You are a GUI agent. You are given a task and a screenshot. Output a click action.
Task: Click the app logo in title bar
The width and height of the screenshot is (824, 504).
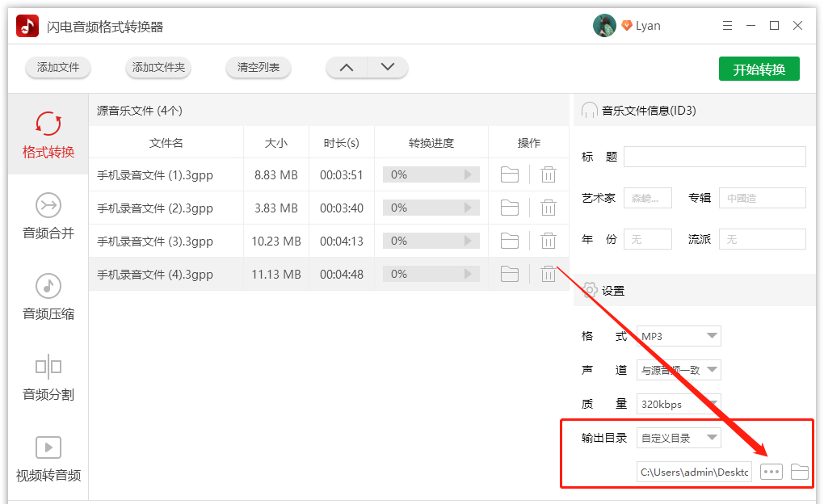pyautogui.click(x=27, y=25)
